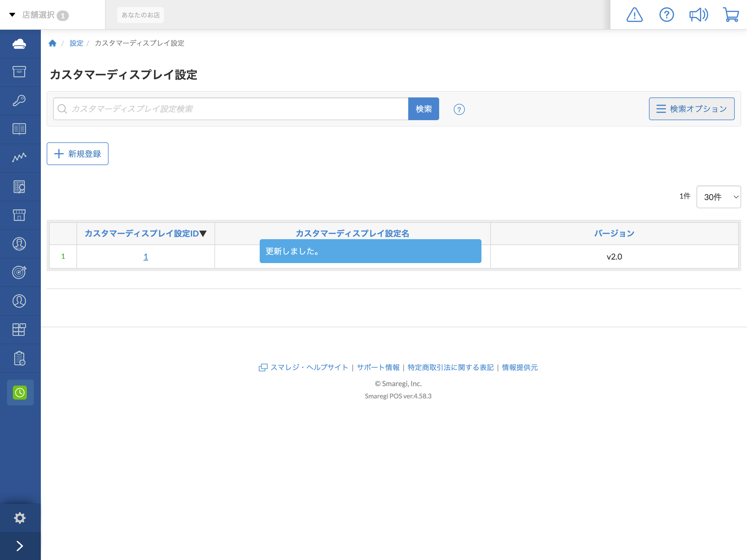View announcements via the megaphone icon

coord(698,15)
